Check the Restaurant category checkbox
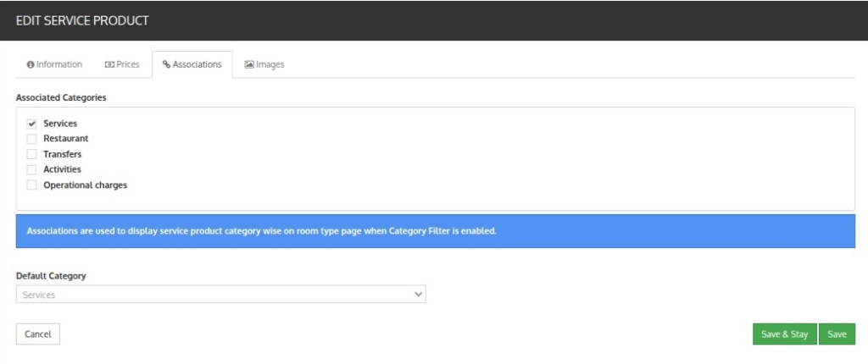 coord(31,139)
